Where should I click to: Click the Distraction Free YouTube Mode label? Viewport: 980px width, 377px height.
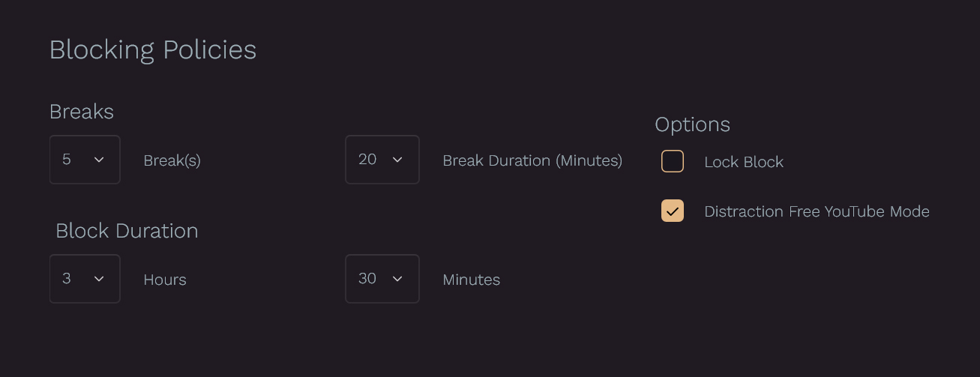pyautogui.click(x=817, y=211)
